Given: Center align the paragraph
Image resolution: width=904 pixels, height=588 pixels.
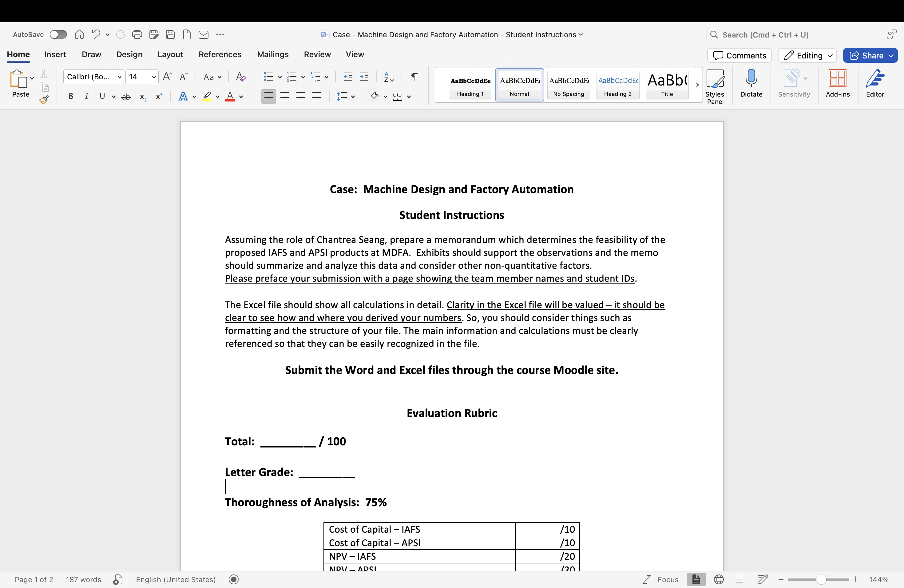Looking at the screenshot, I should [x=284, y=96].
